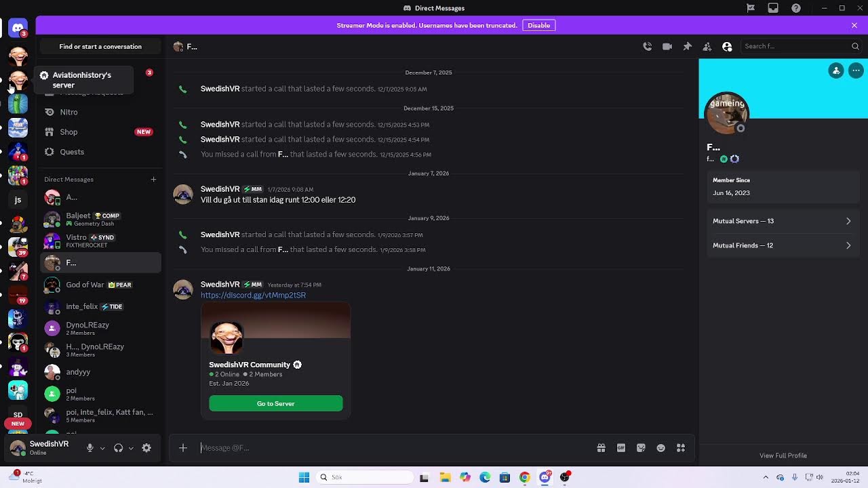The image size is (868, 488).
Task: Open Microsoft Edge from taskbar
Action: pos(485,477)
